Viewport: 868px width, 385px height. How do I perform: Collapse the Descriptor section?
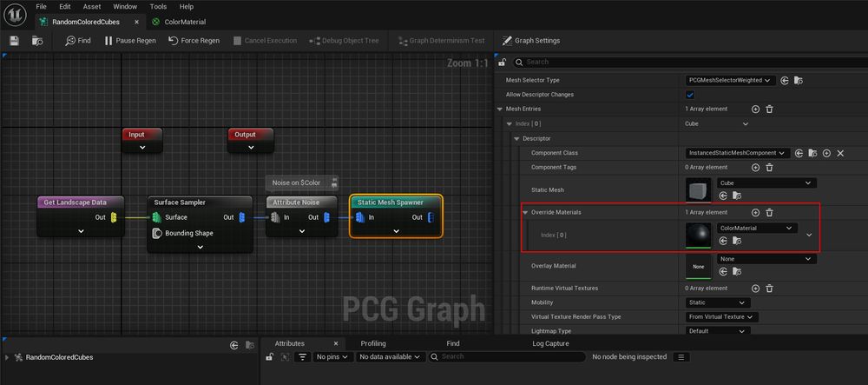coord(517,138)
